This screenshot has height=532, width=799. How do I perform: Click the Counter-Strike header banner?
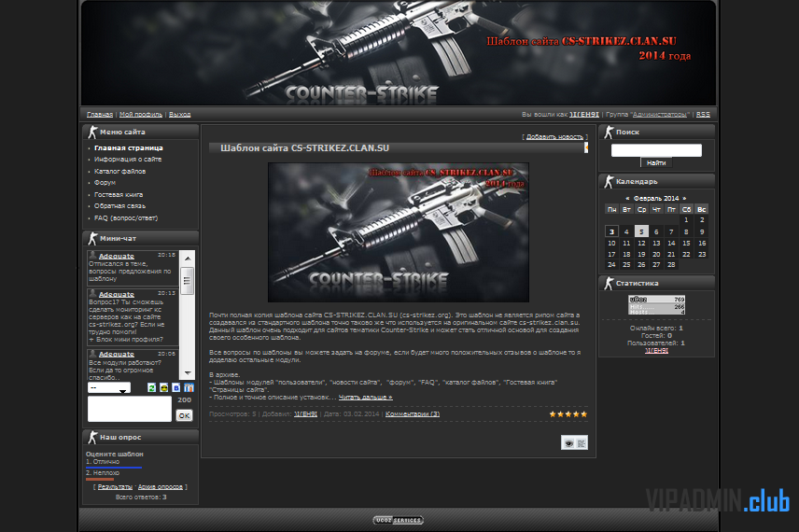pyautogui.click(x=399, y=52)
